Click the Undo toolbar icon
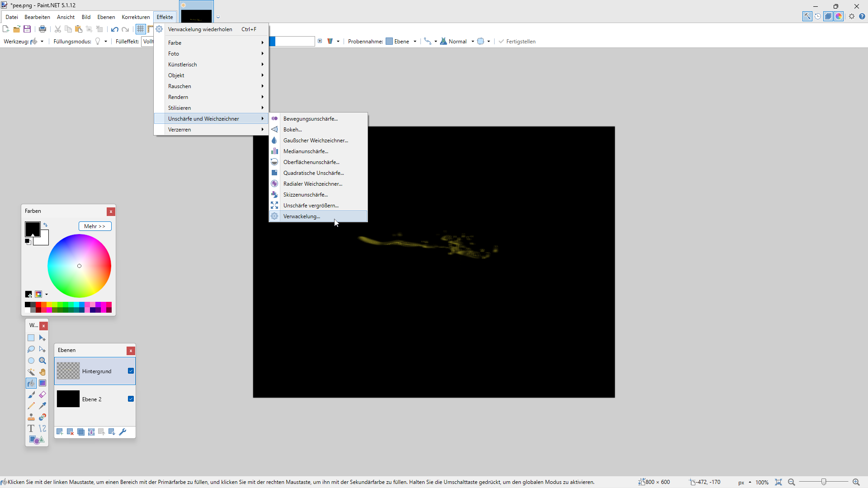The image size is (868, 488). click(x=115, y=29)
